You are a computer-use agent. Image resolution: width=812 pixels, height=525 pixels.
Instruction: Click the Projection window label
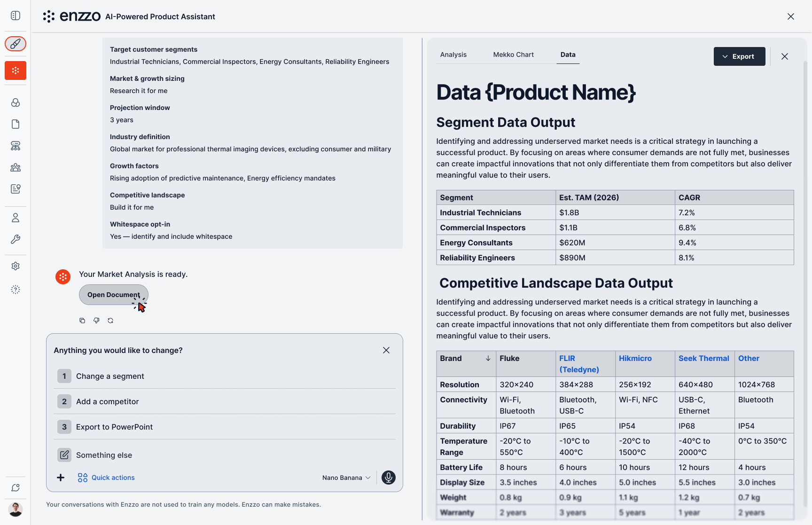140,108
